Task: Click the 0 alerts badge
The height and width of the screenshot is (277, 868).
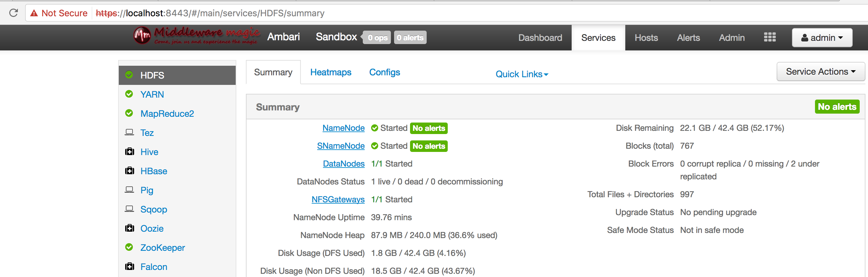Action: 410,38
